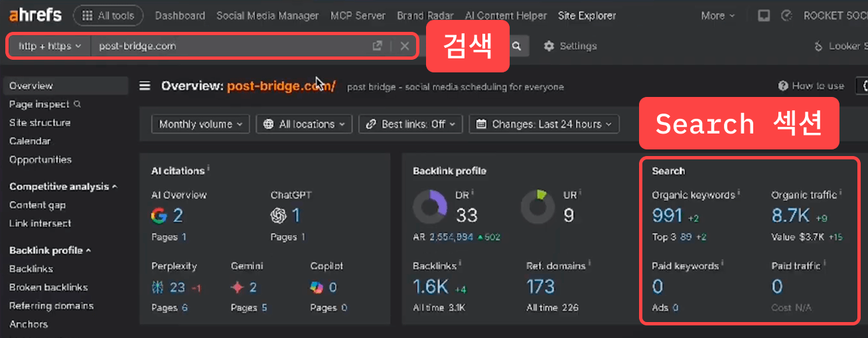Open the post-bridge.com/ title link
The width and height of the screenshot is (868, 338).
tap(281, 86)
